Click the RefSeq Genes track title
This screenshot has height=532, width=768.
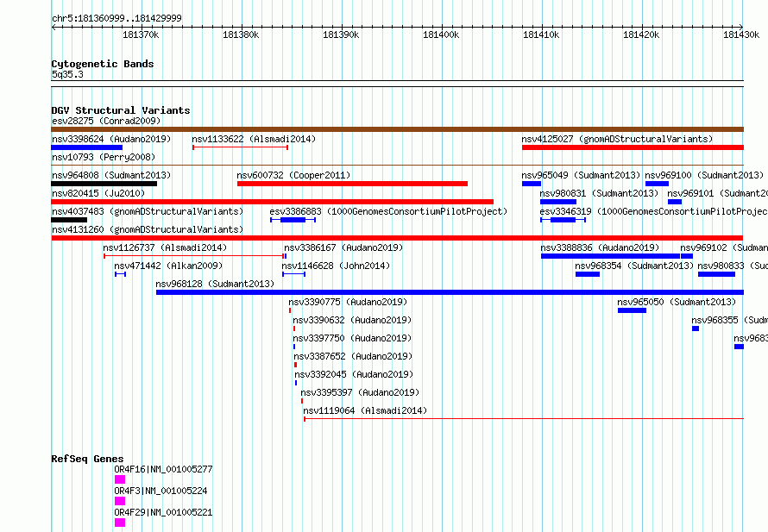(87, 459)
